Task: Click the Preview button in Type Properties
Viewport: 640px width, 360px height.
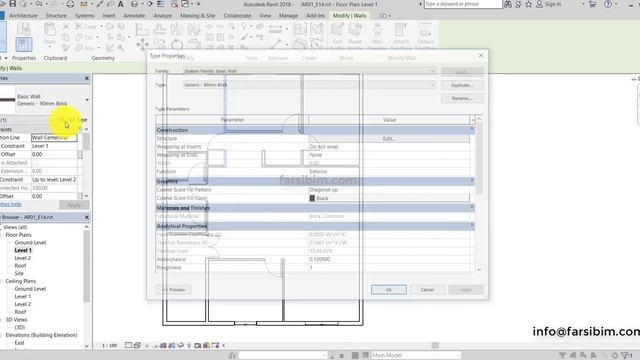Action: coord(173,290)
